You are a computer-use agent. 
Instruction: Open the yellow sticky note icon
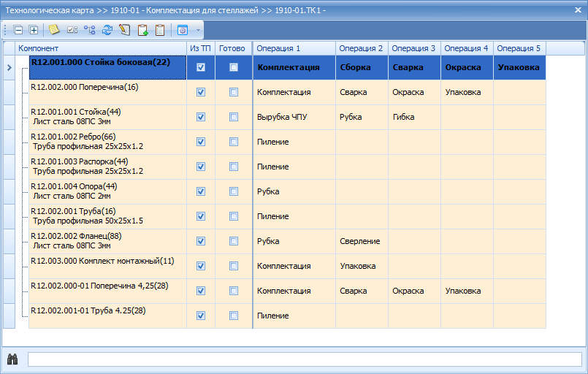[x=54, y=30]
